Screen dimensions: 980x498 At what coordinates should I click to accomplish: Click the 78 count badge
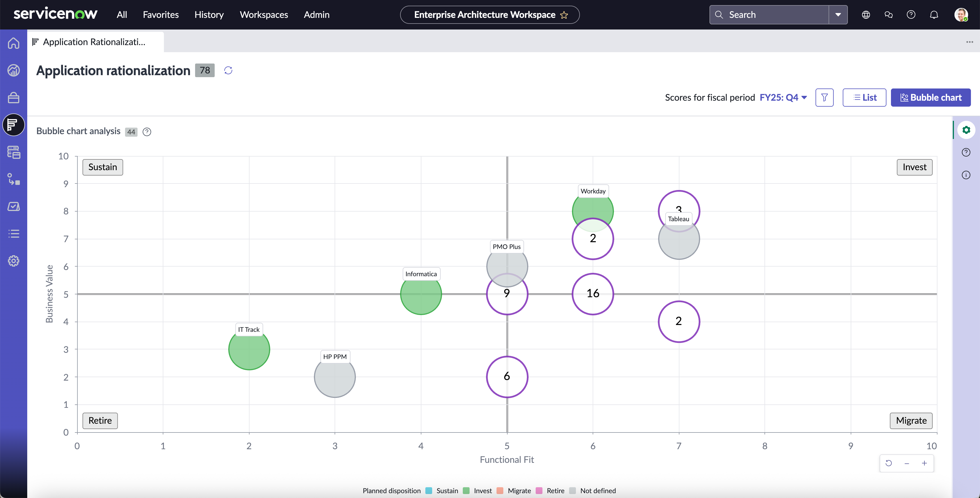(205, 70)
